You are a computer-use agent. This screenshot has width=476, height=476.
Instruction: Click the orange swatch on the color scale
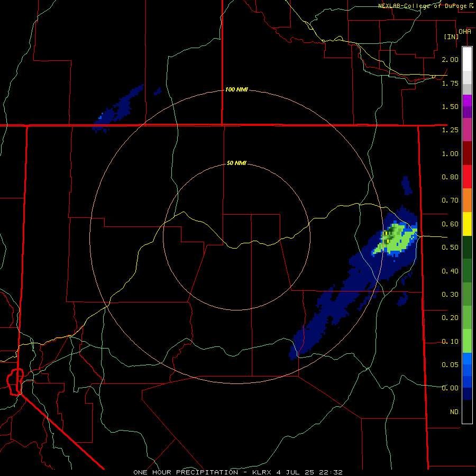(x=467, y=200)
